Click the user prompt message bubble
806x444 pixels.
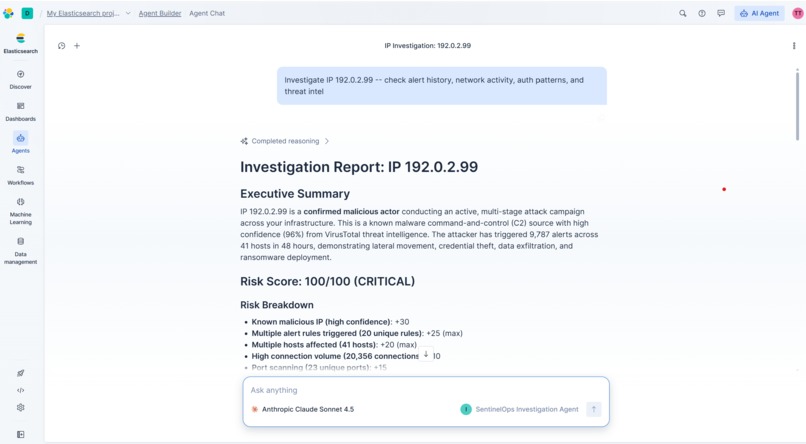tap(442, 86)
